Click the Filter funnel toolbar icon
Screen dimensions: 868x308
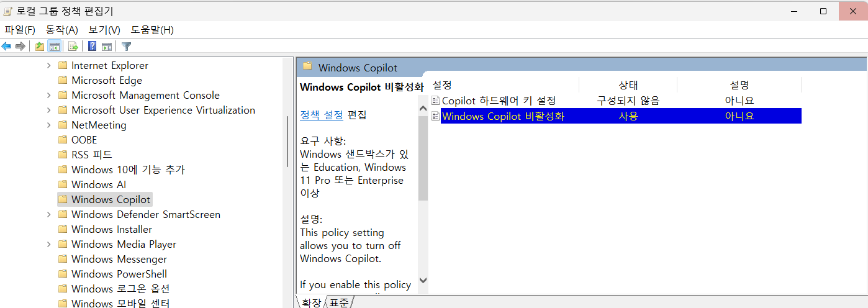pos(126,47)
